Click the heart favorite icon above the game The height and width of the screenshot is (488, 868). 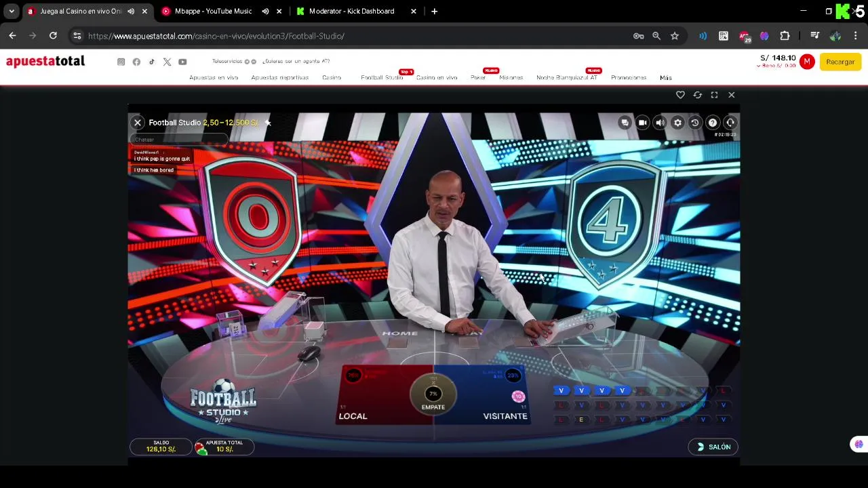click(680, 95)
